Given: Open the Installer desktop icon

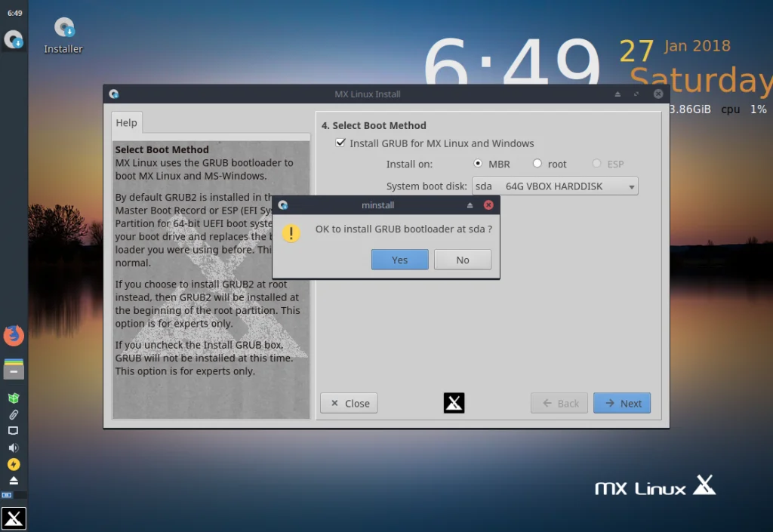Looking at the screenshot, I should [63, 35].
